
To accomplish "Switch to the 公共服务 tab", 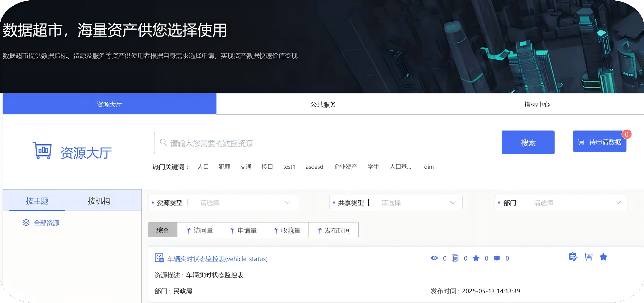I will [x=323, y=104].
